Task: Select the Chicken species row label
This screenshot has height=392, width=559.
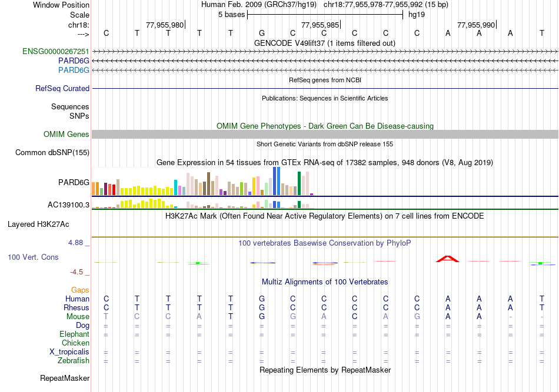Action: click(x=75, y=343)
